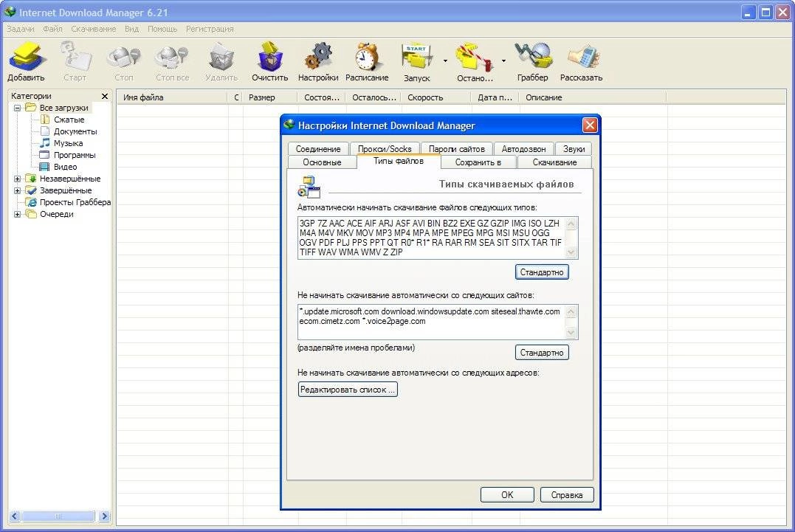Switch to the Звуки tab
The width and height of the screenshot is (795, 532).
[x=574, y=149]
